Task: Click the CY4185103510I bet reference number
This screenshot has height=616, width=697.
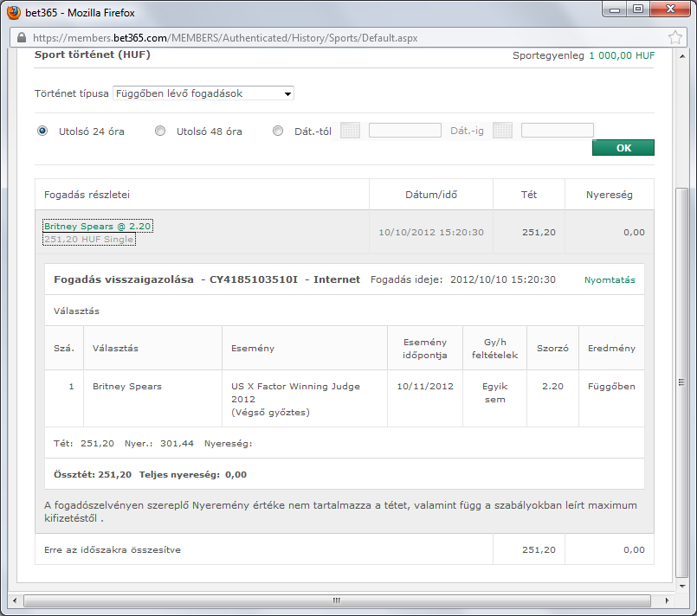Action: [254, 279]
